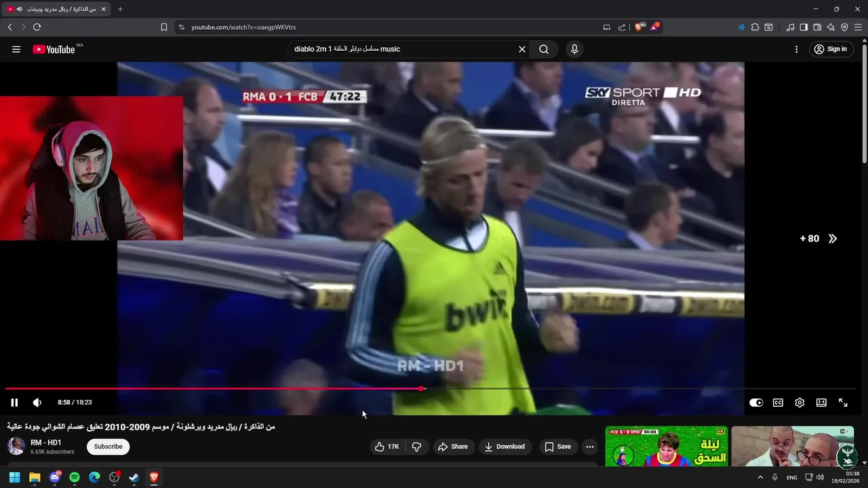Screen dimensions: 868x488
Task: Dislike this video
Action: (416, 447)
